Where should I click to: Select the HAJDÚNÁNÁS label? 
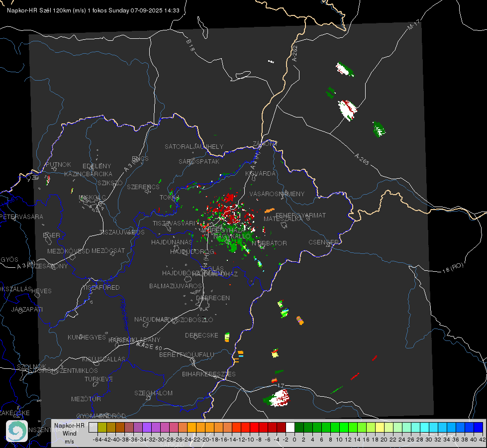172,242
